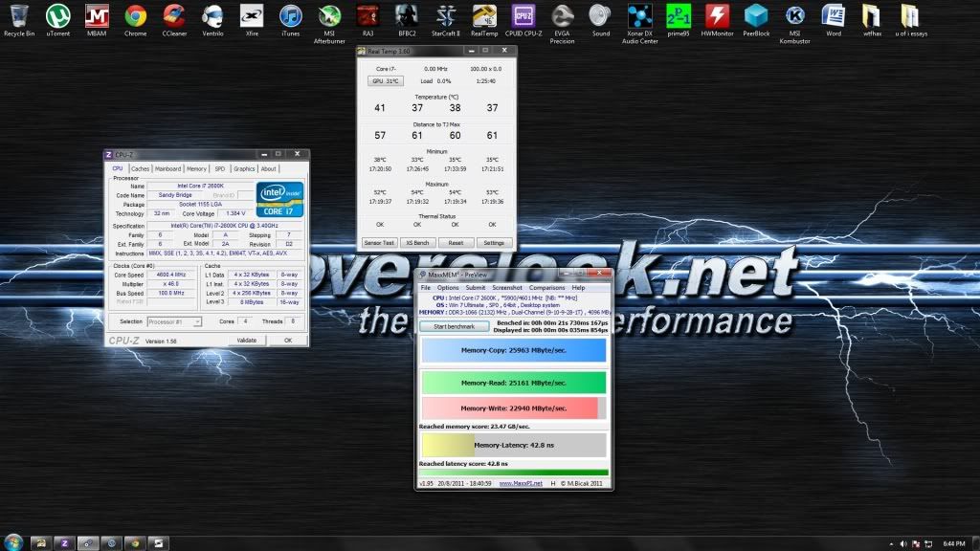Launch RA3 game shortcut
This screenshot has width=980, height=551.
coord(367,20)
